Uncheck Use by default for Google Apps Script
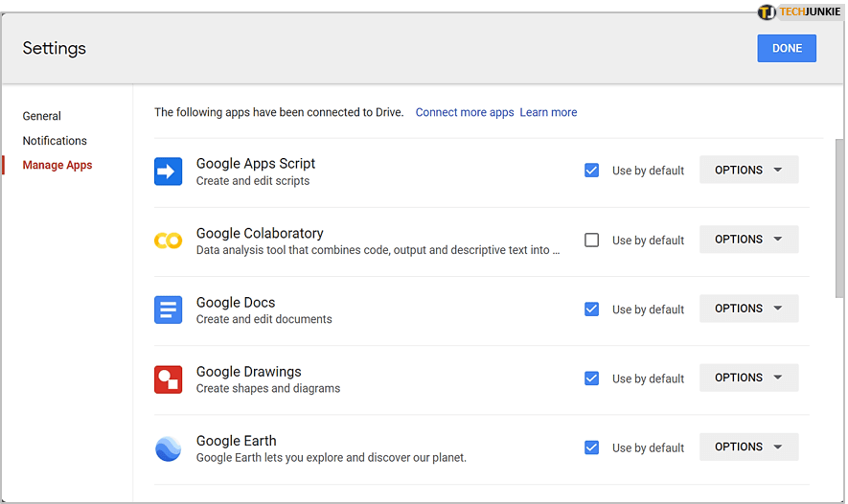 591,171
